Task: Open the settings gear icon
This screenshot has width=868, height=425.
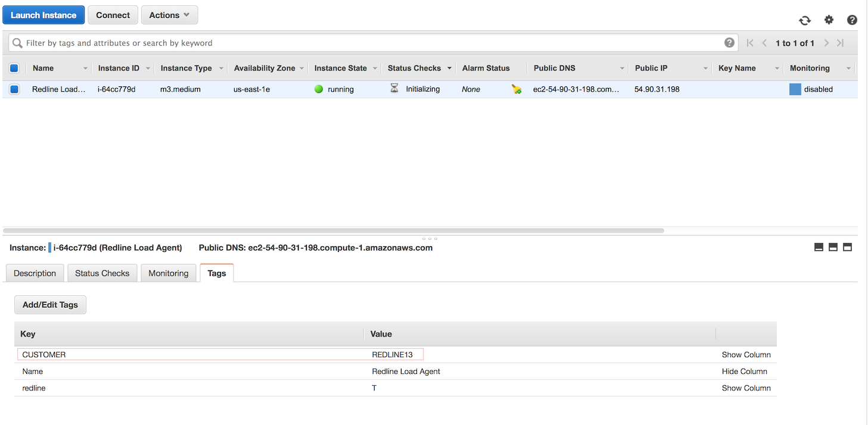Action: (829, 20)
